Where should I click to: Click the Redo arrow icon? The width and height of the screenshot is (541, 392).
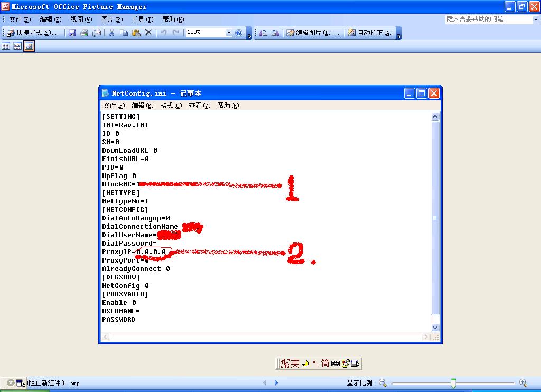[176, 33]
